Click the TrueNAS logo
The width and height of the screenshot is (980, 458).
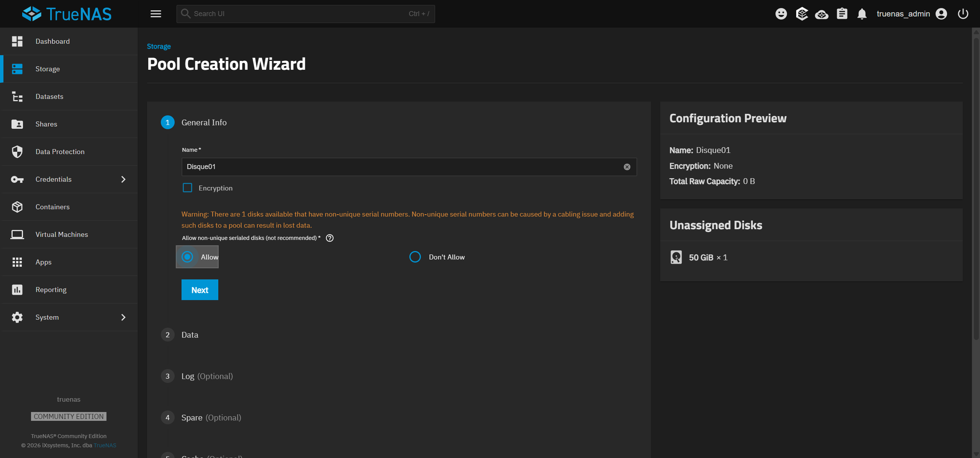[67, 14]
